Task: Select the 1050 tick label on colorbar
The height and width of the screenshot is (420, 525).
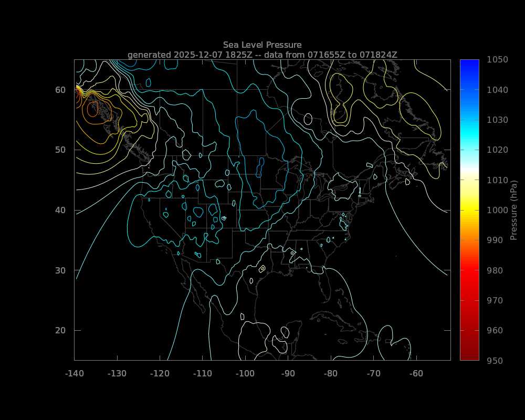Action: 497,59
